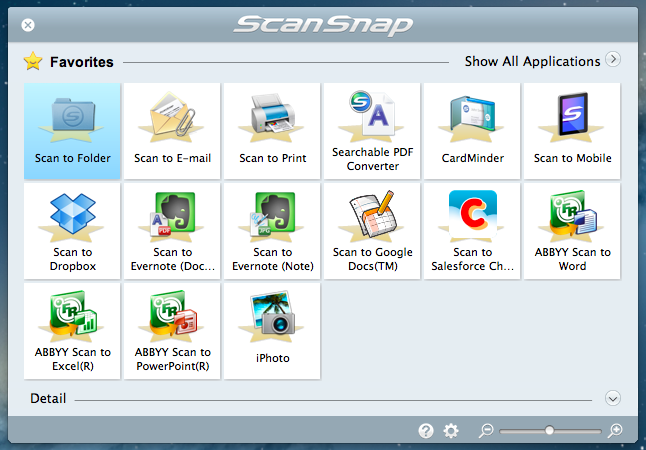646x450 pixels.
Task: Choose Scan to Salesforce Chatter
Action: [x=472, y=230]
